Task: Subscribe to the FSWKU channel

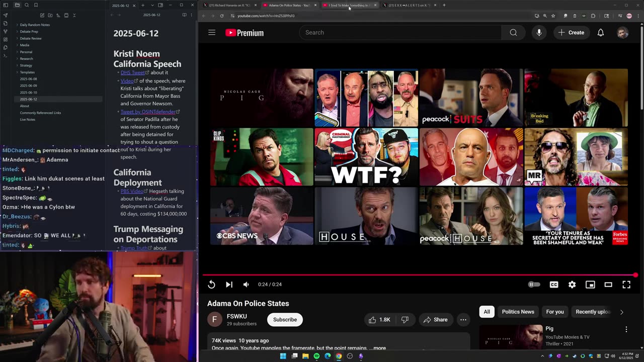Action: click(x=285, y=320)
